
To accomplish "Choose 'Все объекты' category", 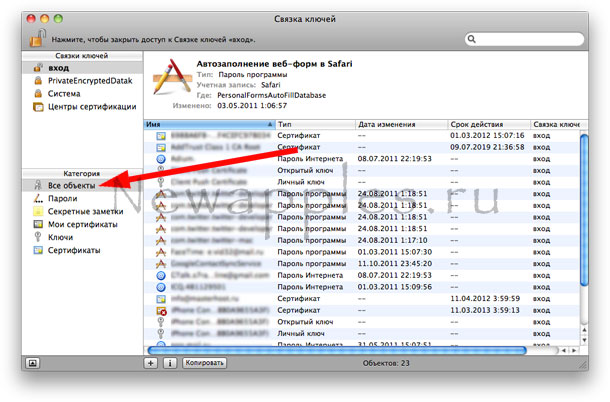I will click(x=71, y=186).
